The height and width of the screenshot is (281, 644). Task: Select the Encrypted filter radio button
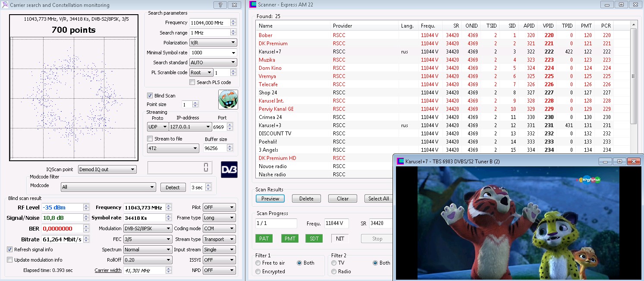pyautogui.click(x=258, y=272)
